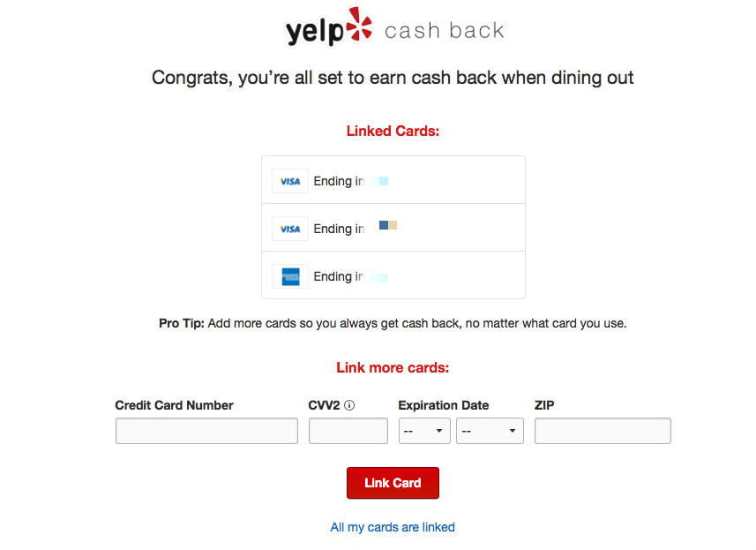The image size is (756, 550).
Task: Click the 'Linked Cards:' heading
Action: pyautogui.click(x=393, y=132)
